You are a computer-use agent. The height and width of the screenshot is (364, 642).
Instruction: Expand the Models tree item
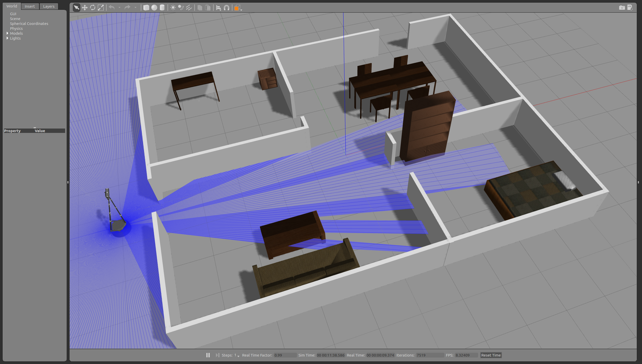coord(7,33)
